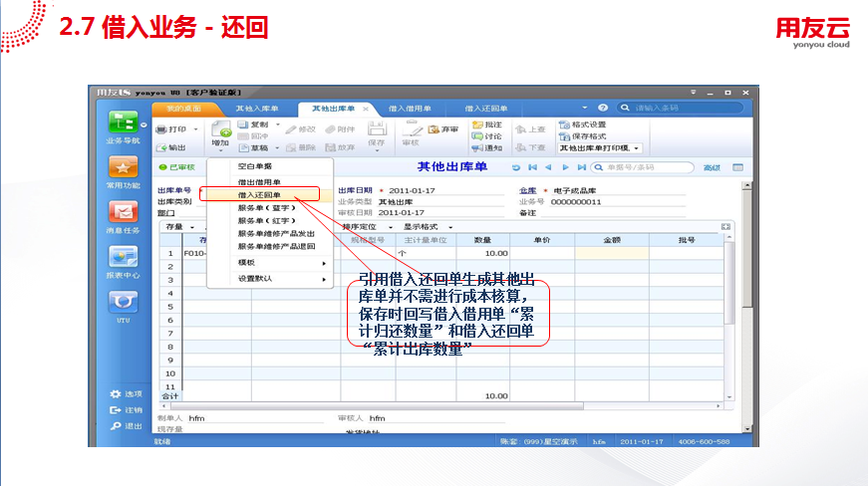Image resolution: width=868 pixels, height=486 pixels.
Task: Click the 上查 trace-up icon
Action: (520, 129)
